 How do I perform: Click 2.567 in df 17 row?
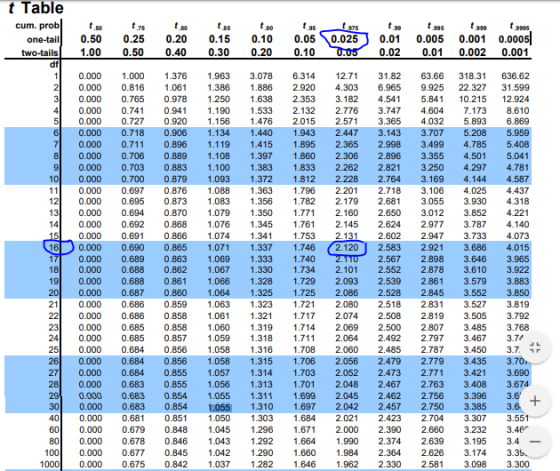(x=389, y=259)
